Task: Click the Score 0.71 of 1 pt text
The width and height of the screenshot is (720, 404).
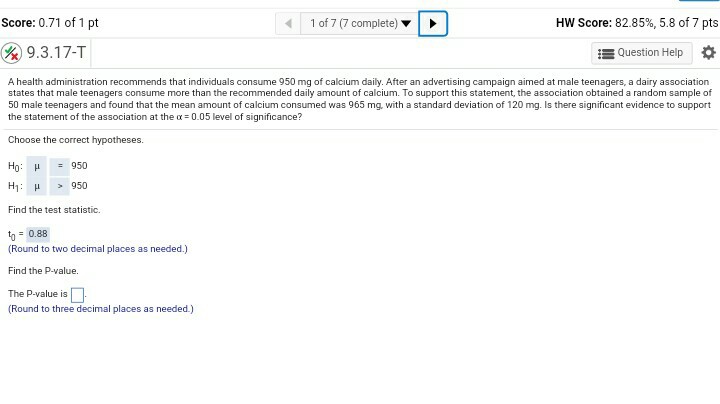Action: 50,23
